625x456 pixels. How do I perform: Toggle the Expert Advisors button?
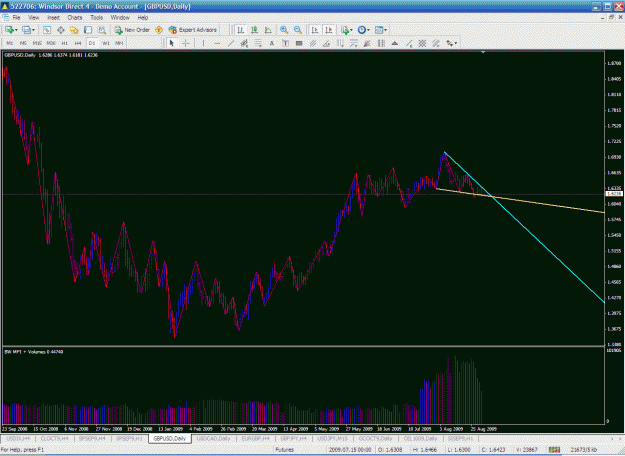(x=193, y=30)
